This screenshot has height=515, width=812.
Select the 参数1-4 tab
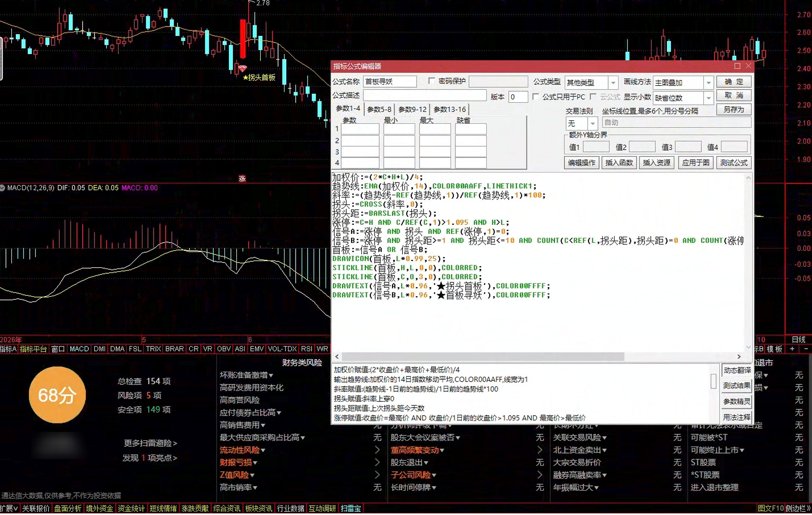pos(348,108)
